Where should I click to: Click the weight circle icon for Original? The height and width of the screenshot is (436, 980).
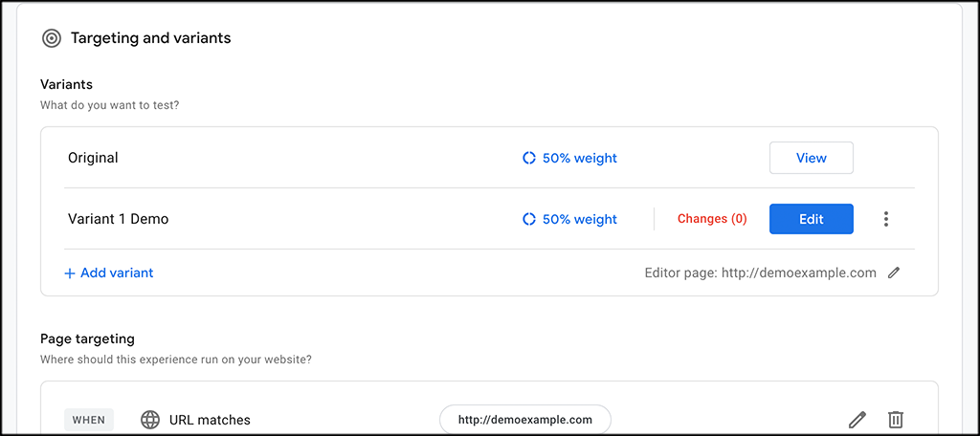(528, 158)
